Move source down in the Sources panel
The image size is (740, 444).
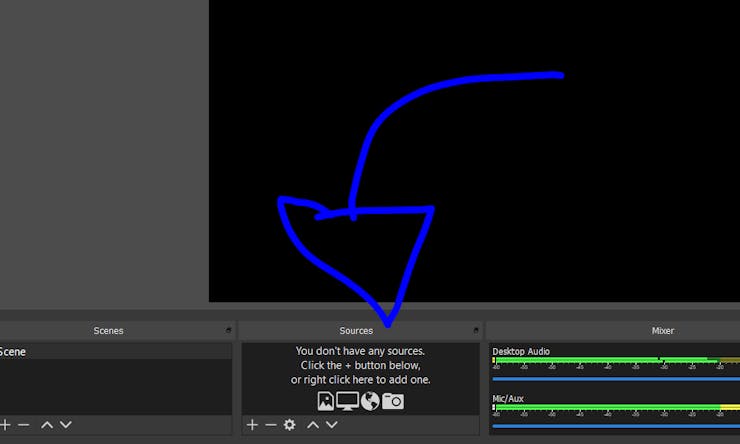pyautogui.click(x=332, y=425)
